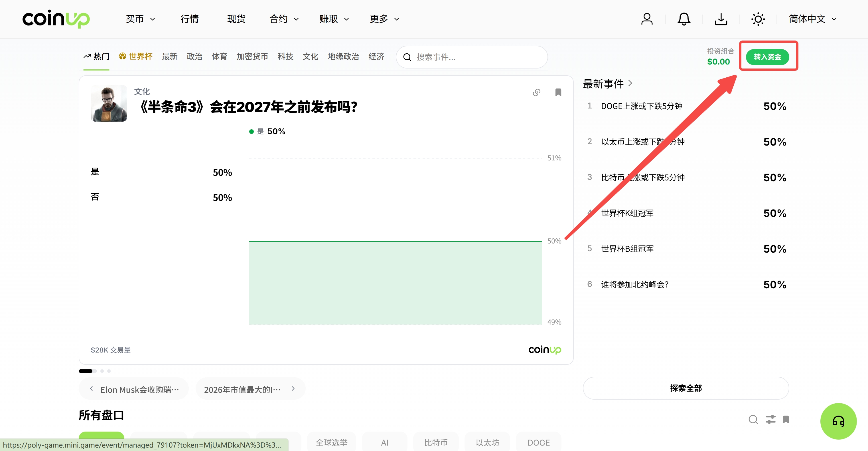Open 世界杯B组冠军 event
This screenshot has height=451, width=868.
pyautogui.click(x=686, y=249)
